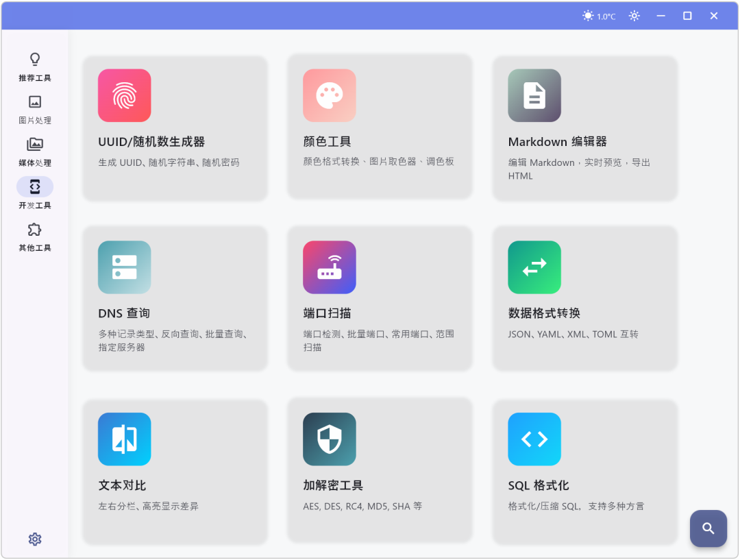The width and height of the screenshot is (740, 560).
Task: Toggle the light theme sun icon
Action: pyautogui.click(x=634, y=16)
